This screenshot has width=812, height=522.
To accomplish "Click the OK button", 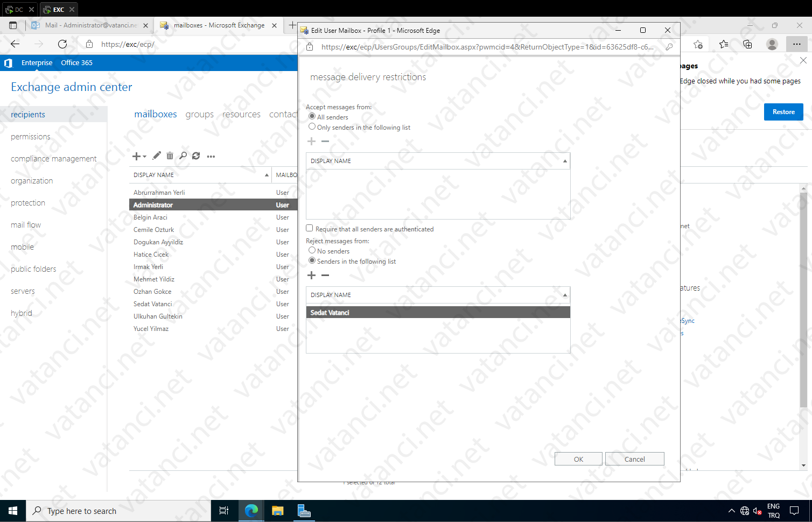I will pos(578,459).
